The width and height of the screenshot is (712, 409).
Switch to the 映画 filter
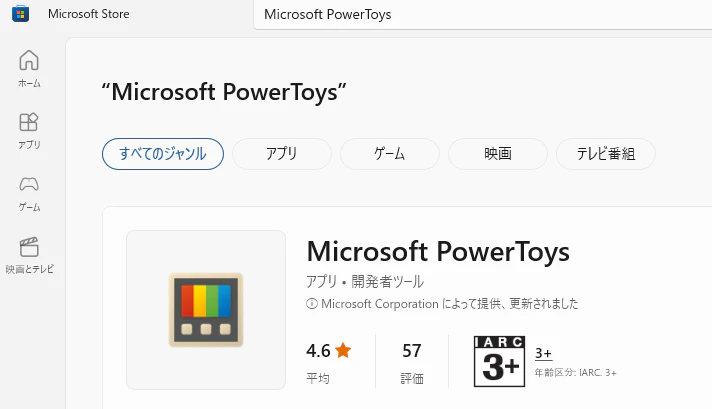pyautogui.click(x=497, y=154)
